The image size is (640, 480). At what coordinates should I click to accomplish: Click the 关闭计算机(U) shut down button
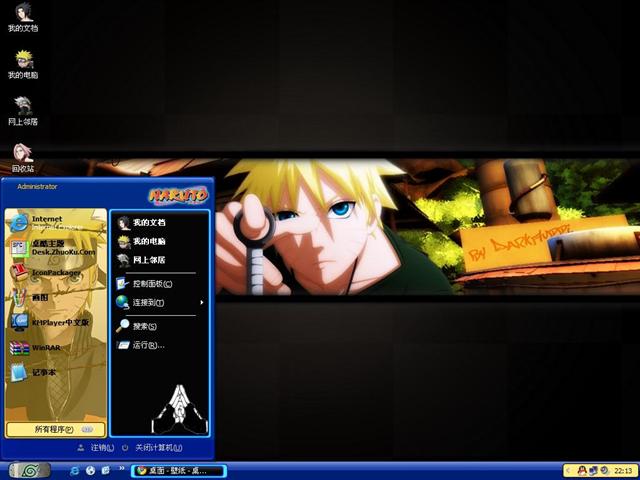(152, 448)
